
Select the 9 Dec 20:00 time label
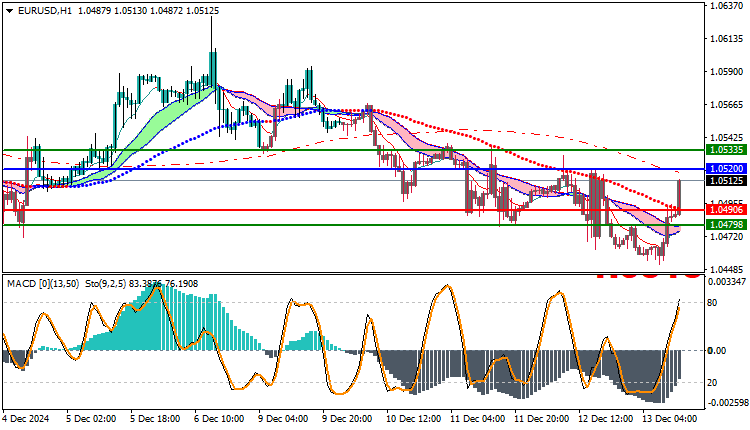[x=347, y=419]
